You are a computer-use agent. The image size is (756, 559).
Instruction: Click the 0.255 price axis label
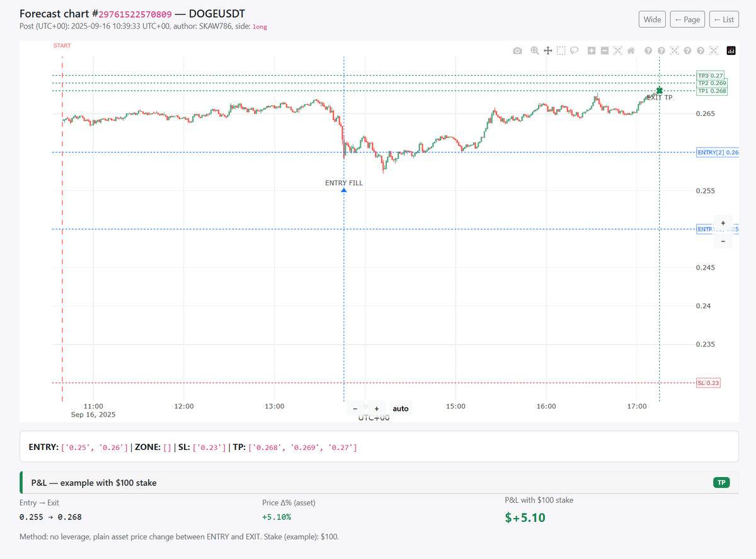[x=706, y=190]
